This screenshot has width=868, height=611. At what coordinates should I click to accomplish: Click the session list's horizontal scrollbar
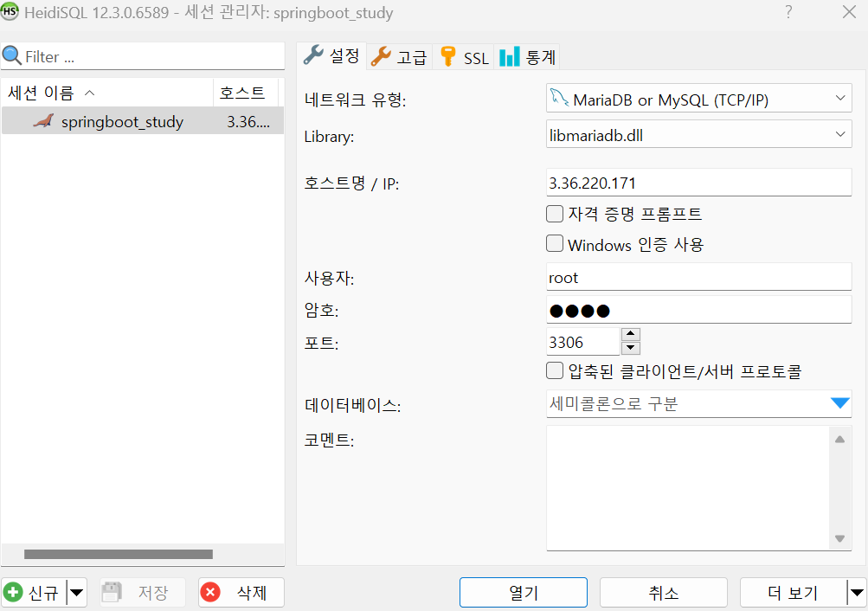[x=119, y=554]
